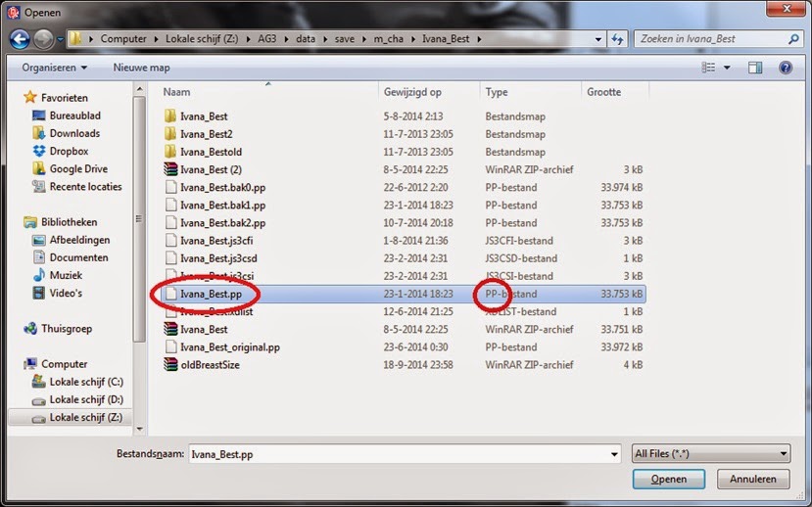Open Lokale schijf (D:) drive
Screen dimensions: 812x507
point(86,399)
